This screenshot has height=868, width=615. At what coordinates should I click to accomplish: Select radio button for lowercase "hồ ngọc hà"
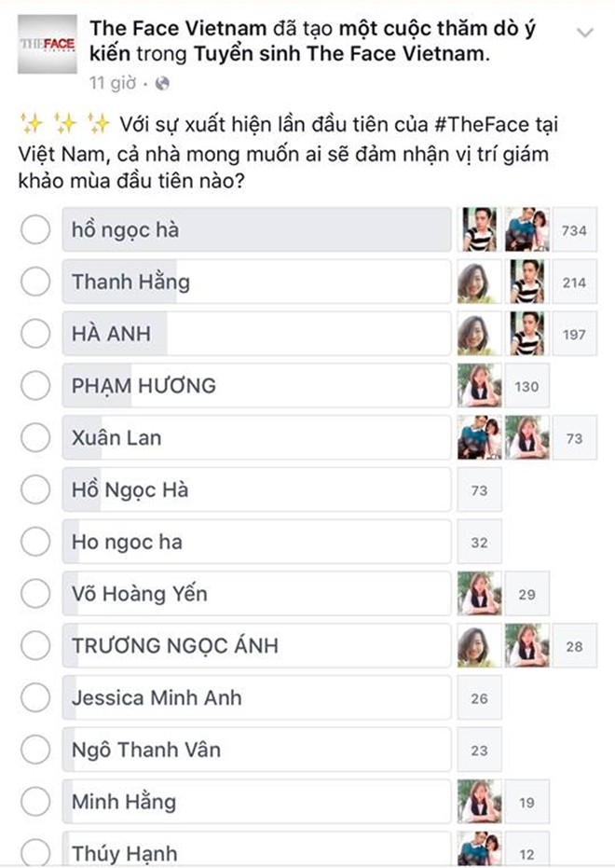coord(34,229)
